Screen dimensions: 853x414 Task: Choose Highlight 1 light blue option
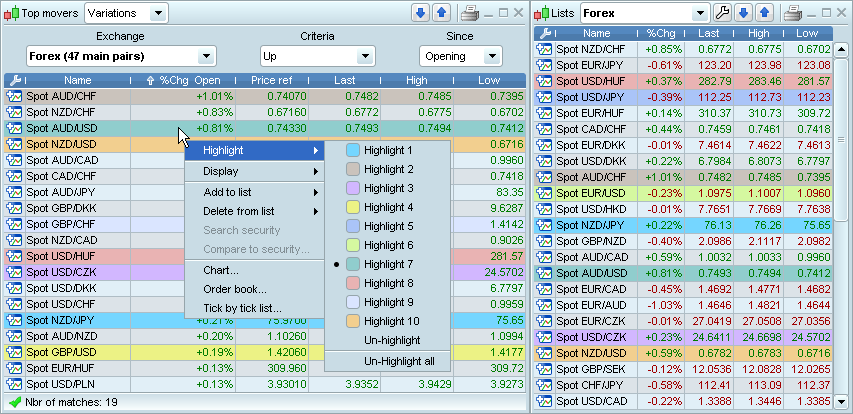(x=387, y=150)
